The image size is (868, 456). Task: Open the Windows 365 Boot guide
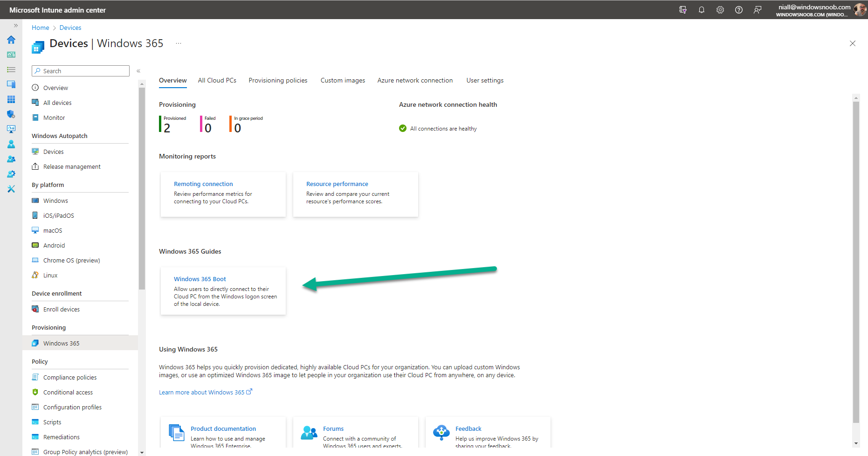[223, 291]
